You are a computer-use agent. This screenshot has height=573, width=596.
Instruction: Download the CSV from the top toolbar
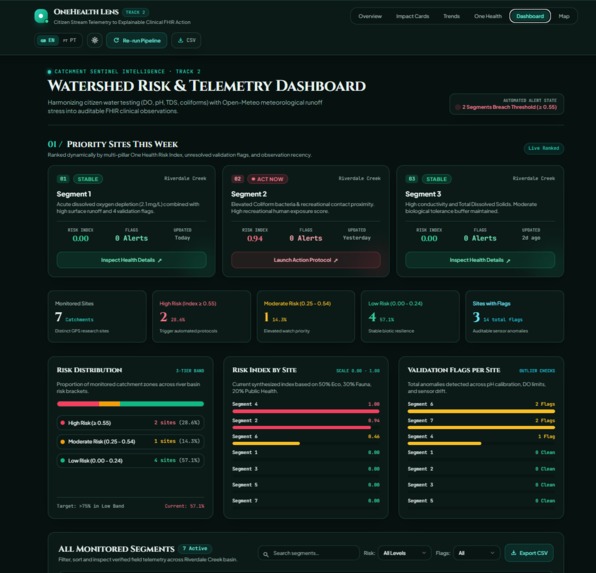point(186,40)
